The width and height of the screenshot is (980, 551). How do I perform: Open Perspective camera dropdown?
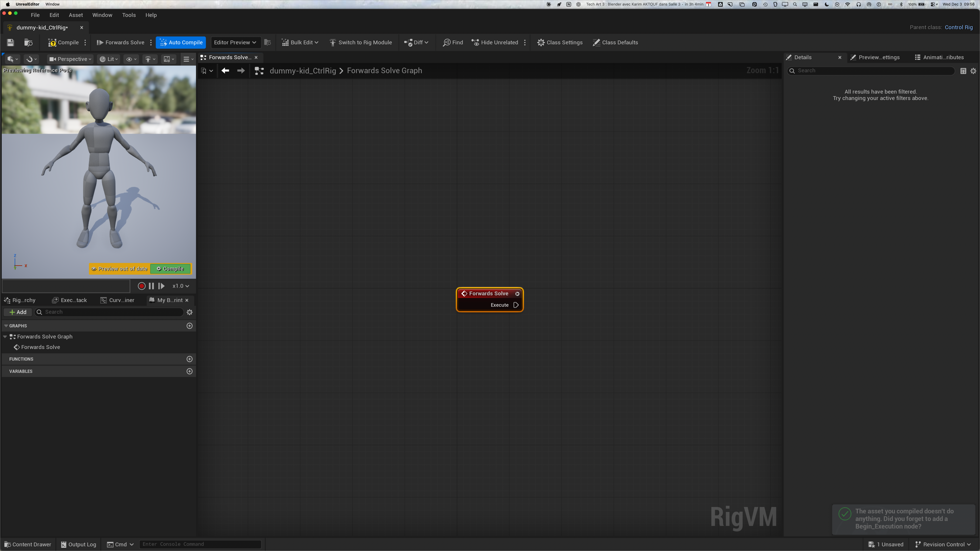pos(70,59)
